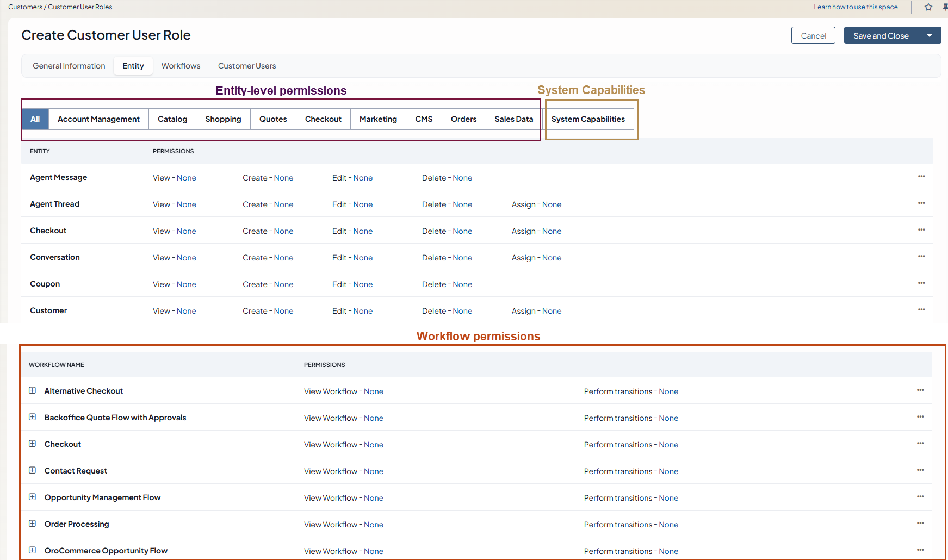Change Agent Thread View permission value
Viewport: 948px width, 560px height.
(x=186, y=204)
